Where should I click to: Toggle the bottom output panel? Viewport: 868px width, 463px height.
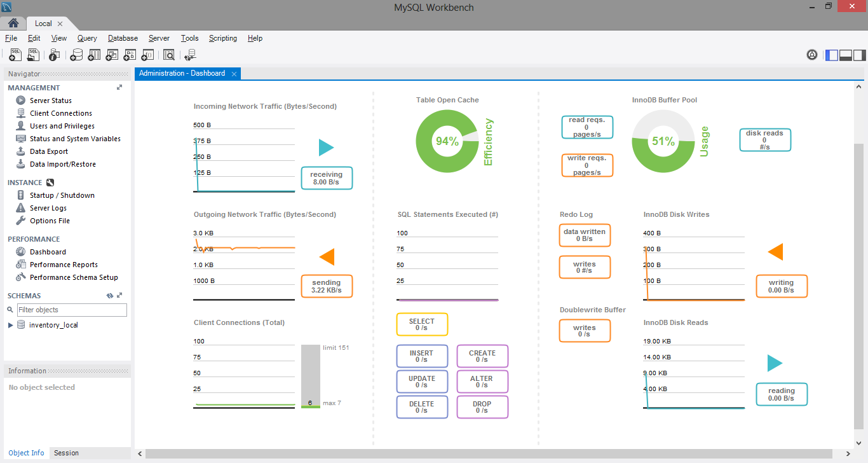pyautogui.click(x=845, y=55)
